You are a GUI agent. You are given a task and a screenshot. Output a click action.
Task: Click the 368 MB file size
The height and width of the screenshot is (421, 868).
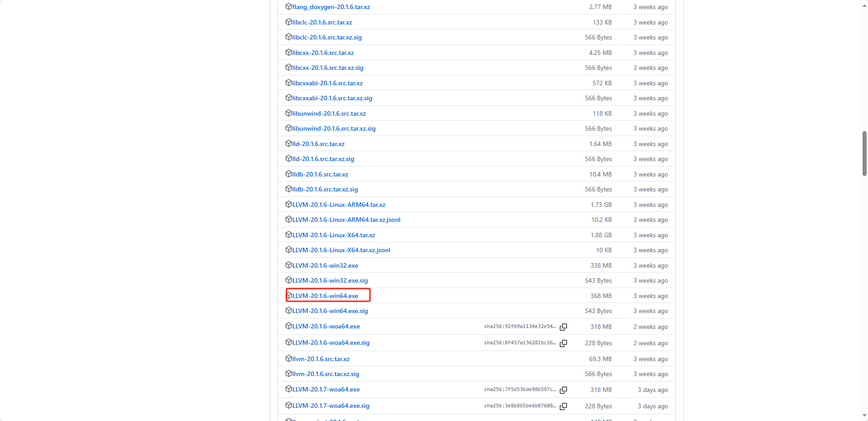pyautogui.click(x=601, y=296)
